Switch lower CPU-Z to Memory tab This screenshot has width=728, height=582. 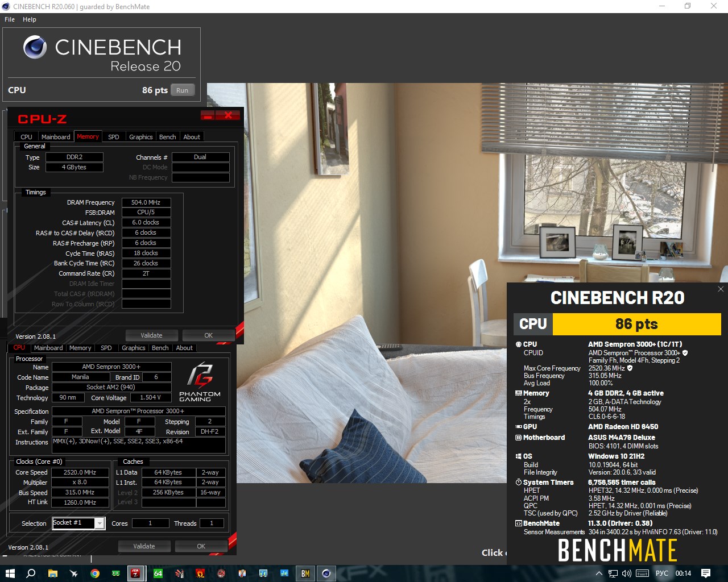click(80, 348)
